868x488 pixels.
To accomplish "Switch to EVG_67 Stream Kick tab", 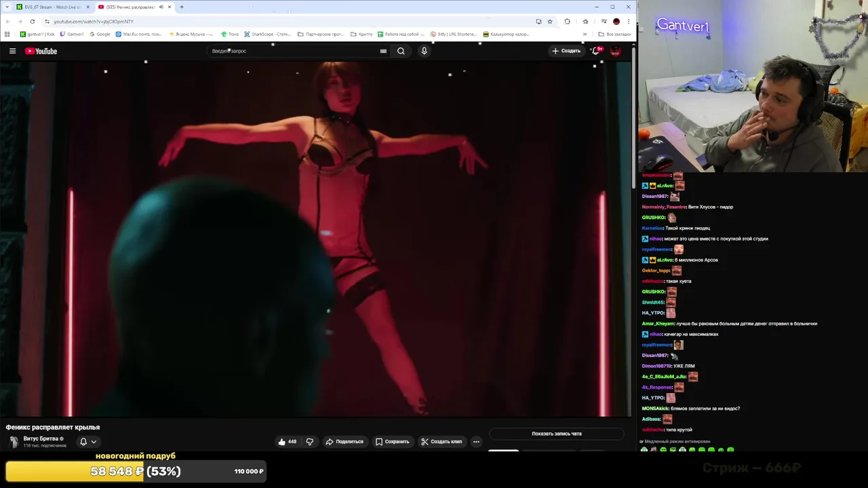I will pyautogui.click(x=53, y=7).
